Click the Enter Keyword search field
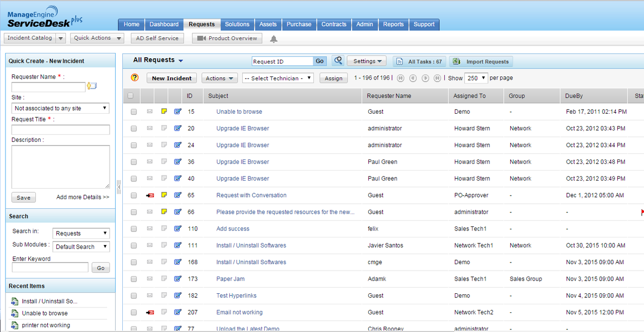 [50, 268]
